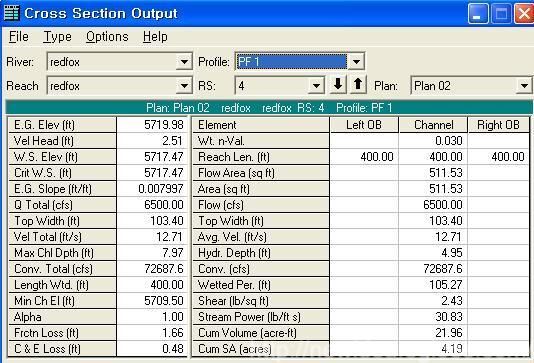The height and width of the screenshot is (363, 534).
Task: Click the Channel column header
Action: pos(433,125)
